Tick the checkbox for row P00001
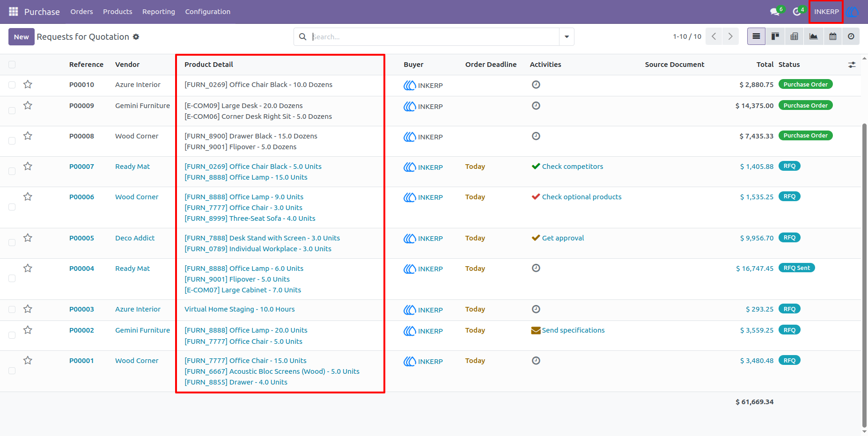This screenshot has height=436, width=868. click(x=12, y=371)
